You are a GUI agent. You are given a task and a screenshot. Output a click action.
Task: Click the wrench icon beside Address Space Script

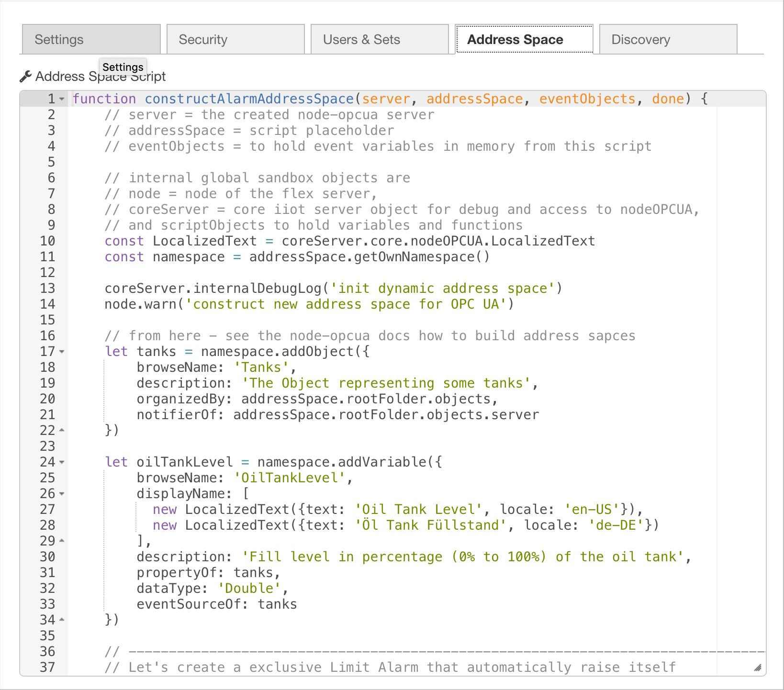point(26,76)
